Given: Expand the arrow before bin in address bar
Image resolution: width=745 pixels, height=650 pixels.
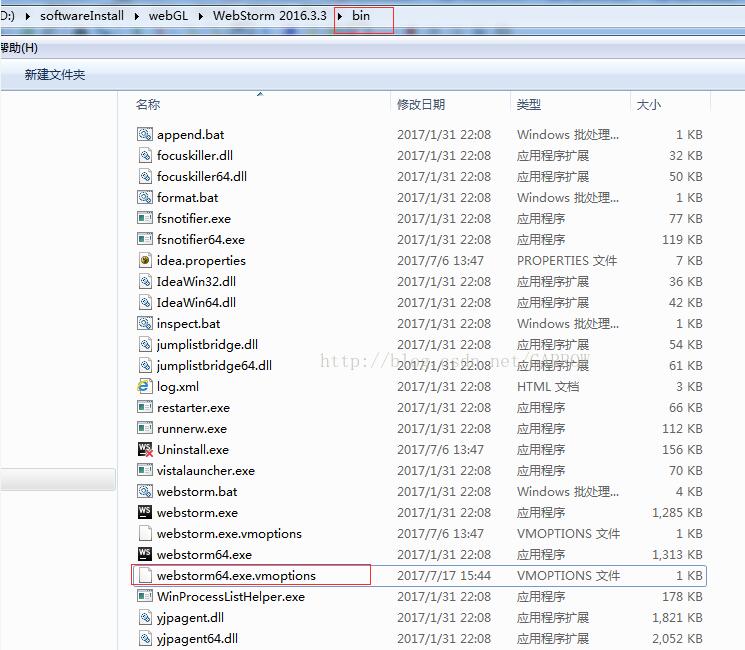Looking at the screenshot, I should pos(342,16).
